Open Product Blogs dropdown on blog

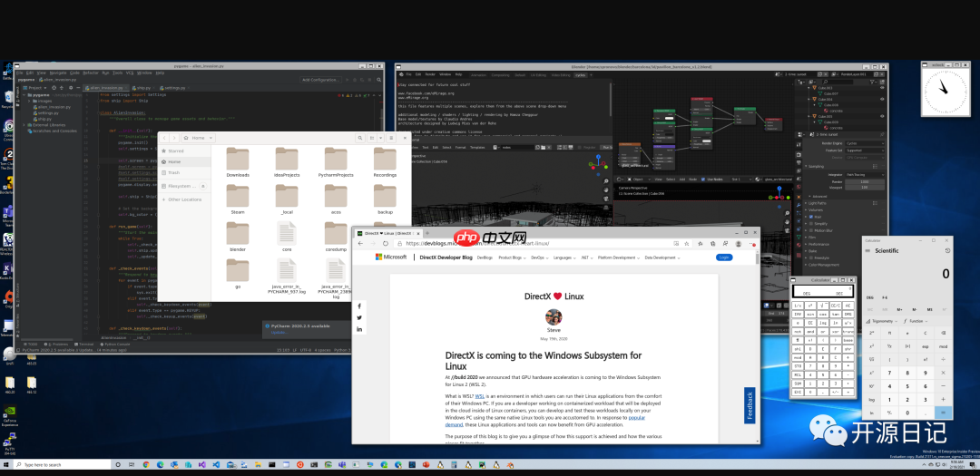tap(513, 257)
